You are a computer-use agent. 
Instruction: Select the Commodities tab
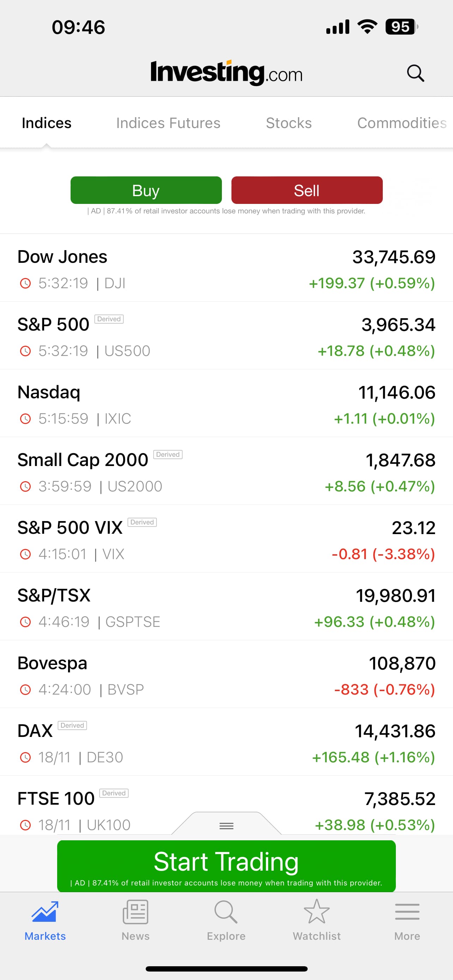pos(401,123)
